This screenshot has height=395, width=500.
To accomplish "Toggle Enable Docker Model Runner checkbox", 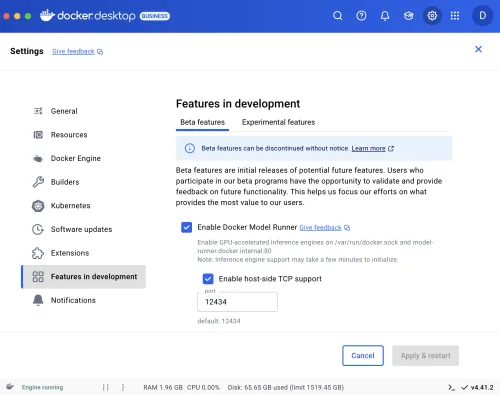I will pos(187,227).
